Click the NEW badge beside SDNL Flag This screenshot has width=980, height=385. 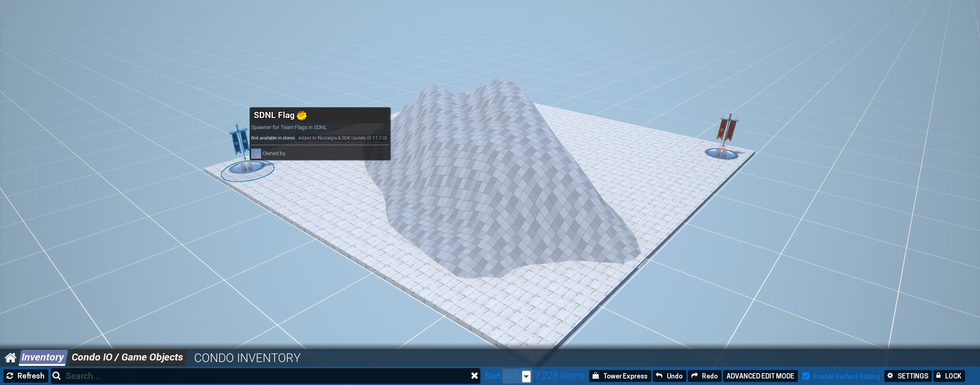click(x=302, y=115)
